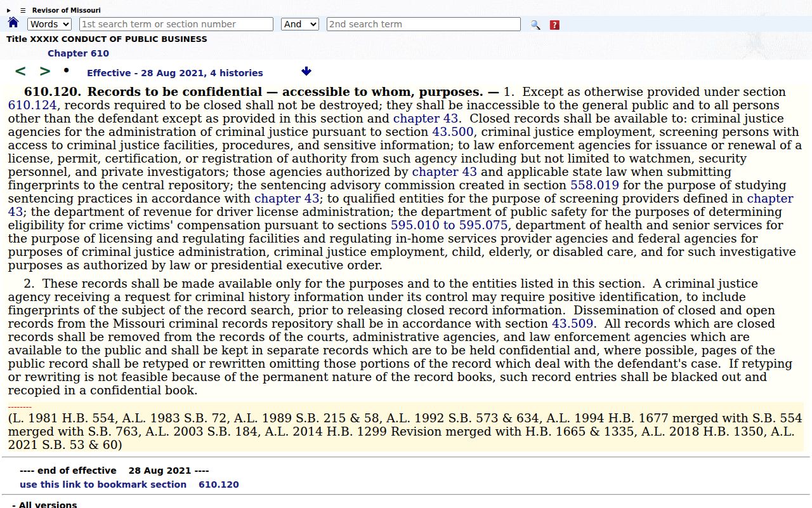Click the red dashed line above the history note
The height and width of the screenshot is (508, 812).
click(x=20, y=406)
